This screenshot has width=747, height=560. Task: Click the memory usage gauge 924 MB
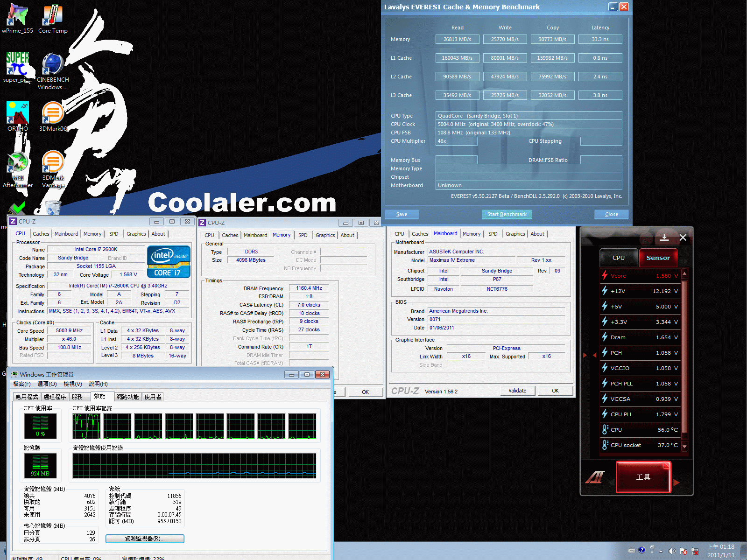tap(40, 465)
